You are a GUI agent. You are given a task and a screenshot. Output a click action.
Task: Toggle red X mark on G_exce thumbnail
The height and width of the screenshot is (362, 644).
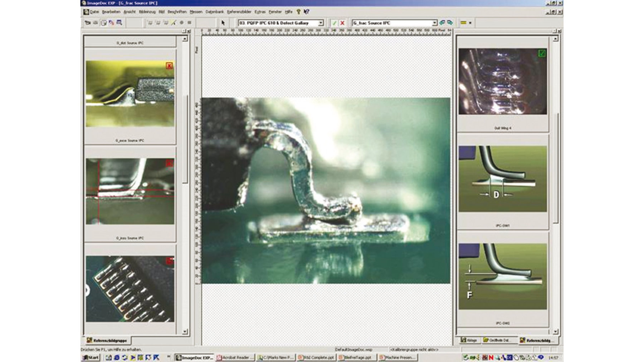pos(169,66)
